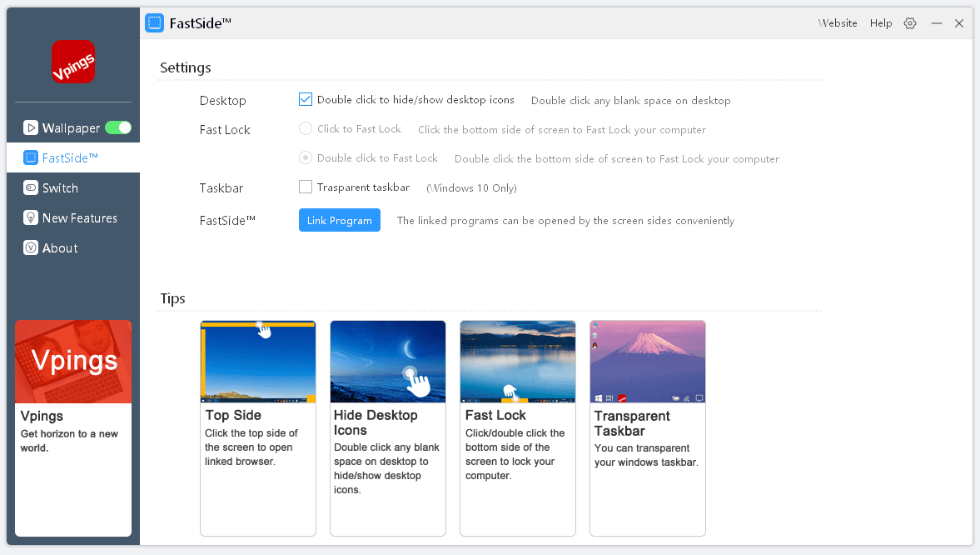Toggle the Wallpaper switch off
The height and width of the screenshot is (555, 980).
click(x=118, y=127)
